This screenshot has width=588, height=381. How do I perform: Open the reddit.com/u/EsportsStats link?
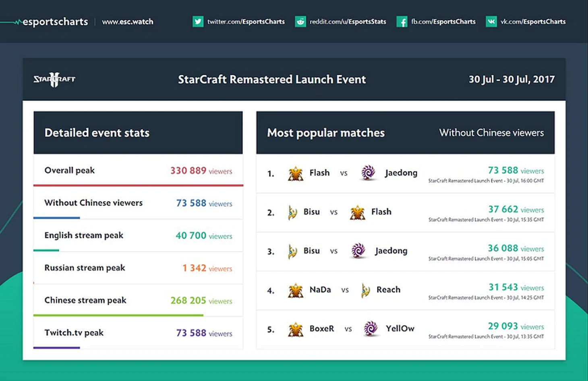(348, 22)
